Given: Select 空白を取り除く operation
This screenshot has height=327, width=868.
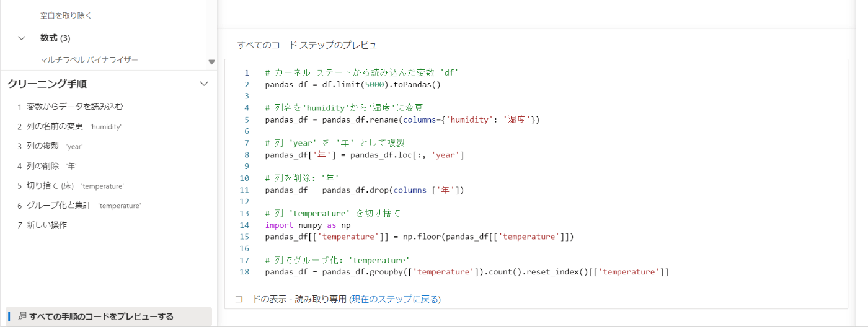Looking at the screenshot, I should [x=66, y=15].
